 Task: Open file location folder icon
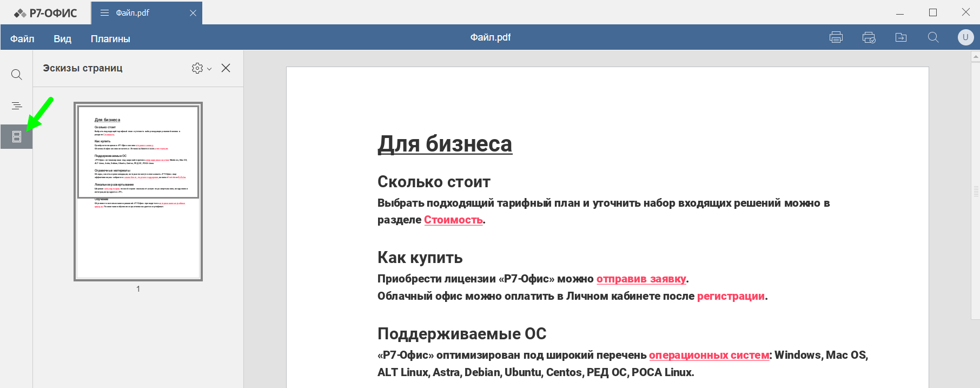click(x=901, y=37)
